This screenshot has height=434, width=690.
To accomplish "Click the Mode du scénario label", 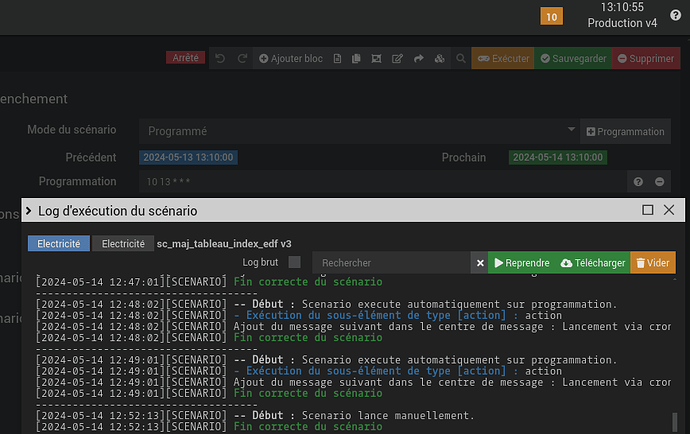I will pyautogui.click(x=72, y=130).
